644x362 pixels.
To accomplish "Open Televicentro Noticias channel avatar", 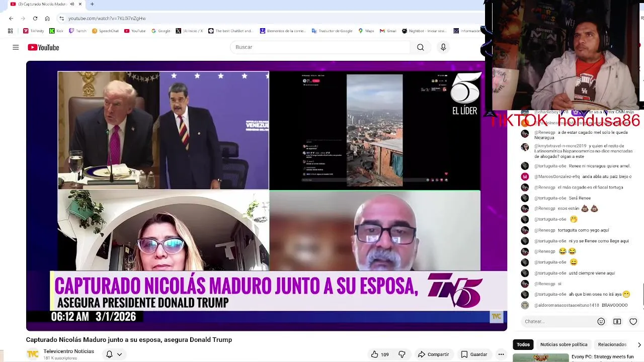I will point(33,354).
